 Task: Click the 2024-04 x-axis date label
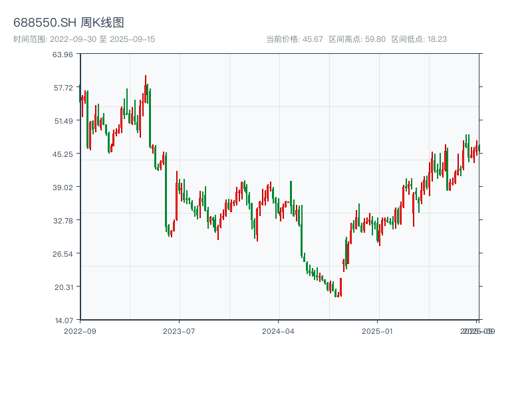pos(279,331)
